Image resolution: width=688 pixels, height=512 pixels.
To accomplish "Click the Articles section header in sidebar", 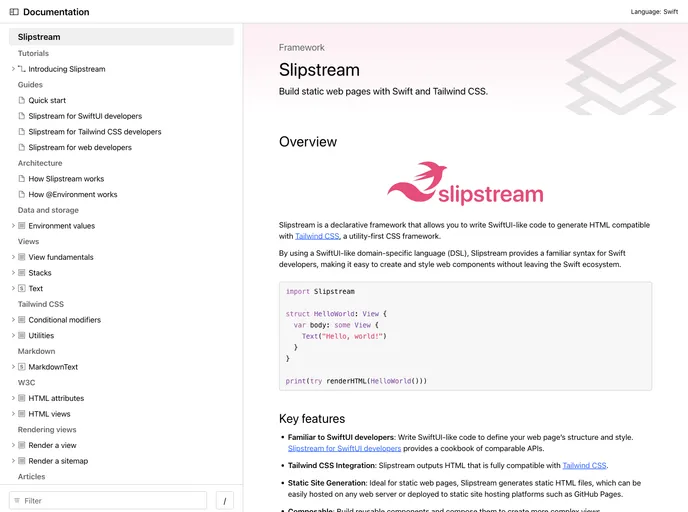I will [32, 476].
